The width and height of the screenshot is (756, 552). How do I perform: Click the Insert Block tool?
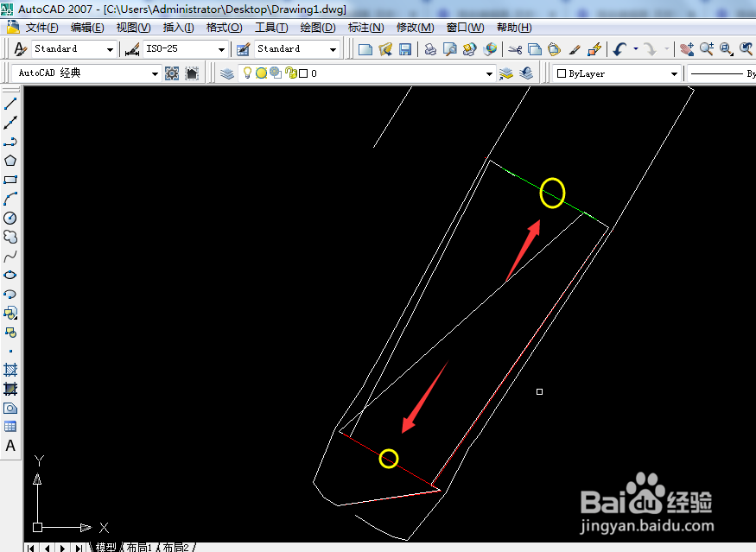(x=10, y=313)
